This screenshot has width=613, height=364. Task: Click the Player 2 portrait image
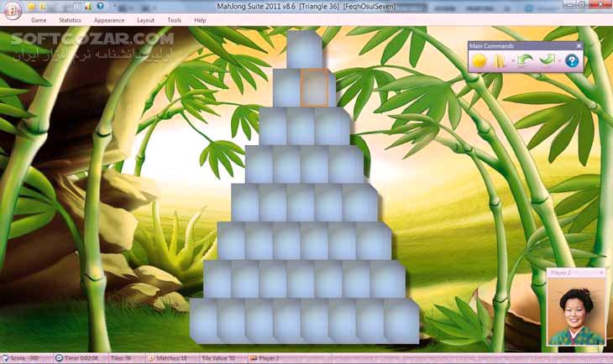pyautogui.click(x=575, y=311)
